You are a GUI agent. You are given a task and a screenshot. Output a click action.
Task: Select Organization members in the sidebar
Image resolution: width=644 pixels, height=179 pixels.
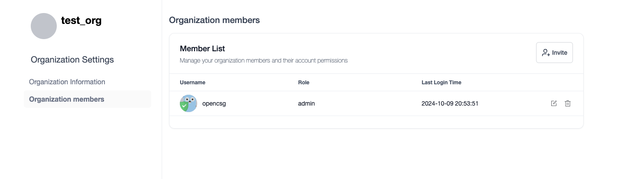pos(67,99)
